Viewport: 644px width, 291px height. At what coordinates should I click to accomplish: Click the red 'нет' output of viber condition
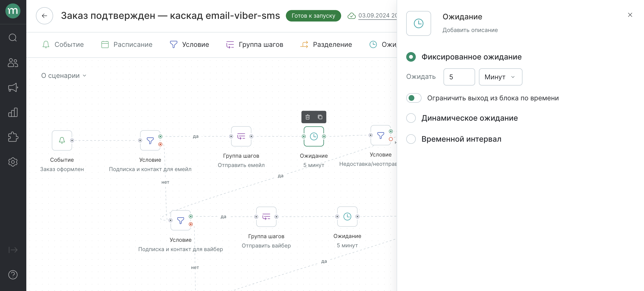pos(191,224)
